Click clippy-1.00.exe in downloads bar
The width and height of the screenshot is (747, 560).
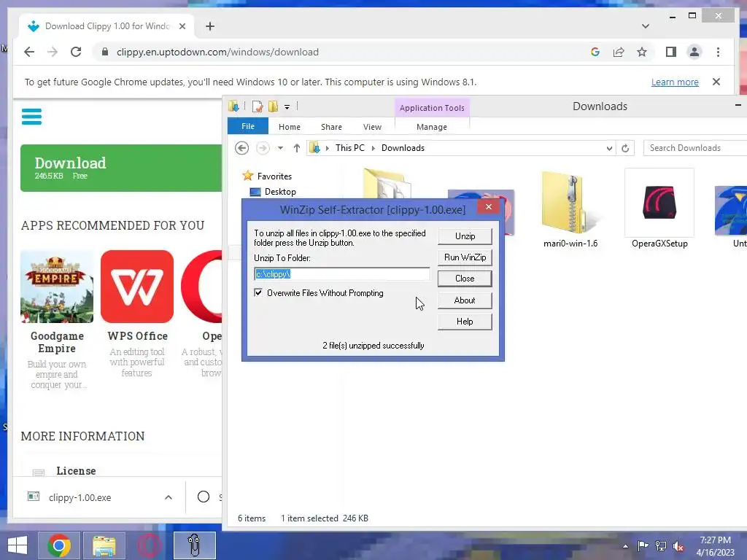coord(80,497)
